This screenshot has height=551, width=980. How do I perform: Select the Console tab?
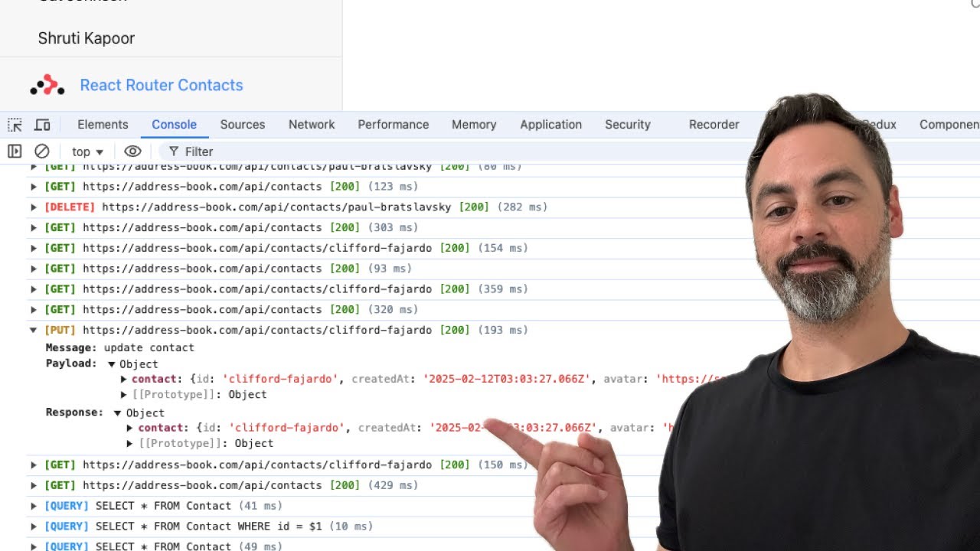pos(174,125)
